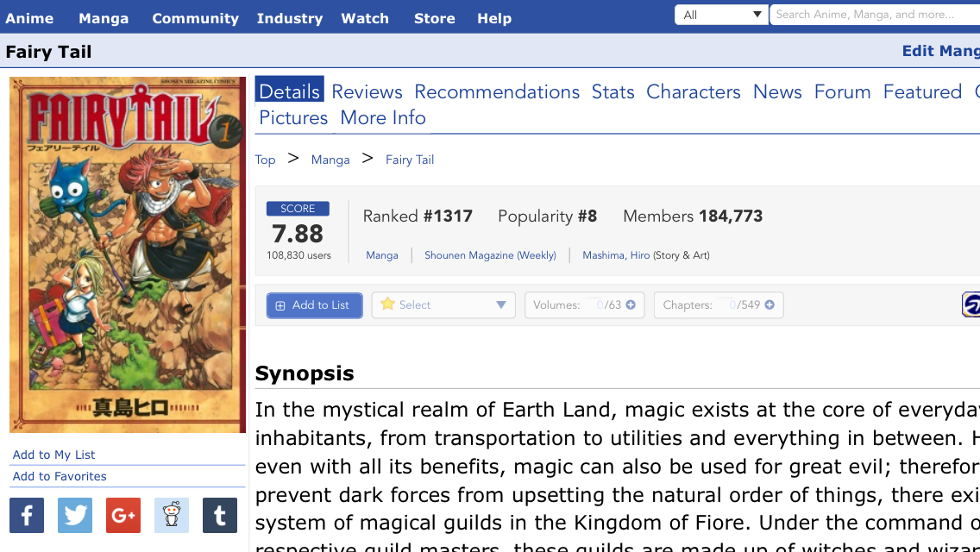This screenshot has height=552, width=980.
Task: Open the Help menu
Action: point(494,18)
